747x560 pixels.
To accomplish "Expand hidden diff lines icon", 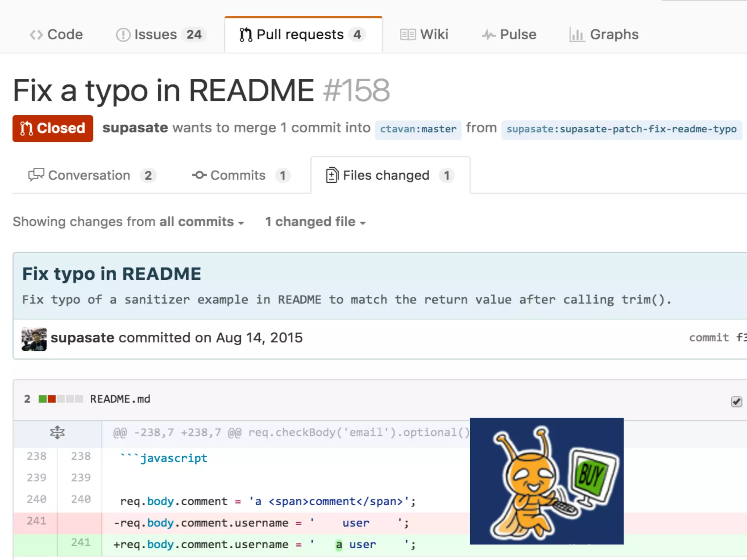I will click(x=57, y=432).
